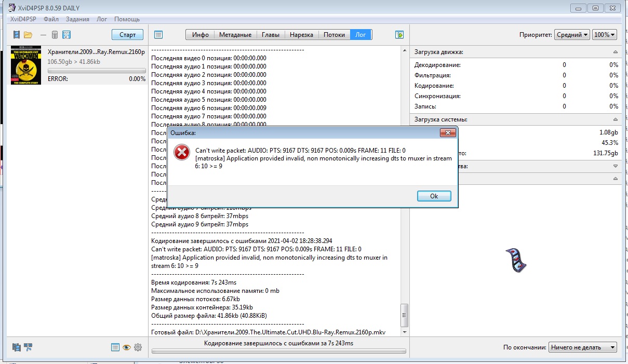Click the XviD4PSP title bar app icon
Image resolution: width=628 pixels, height=364 pixels.
click(12, 8)
